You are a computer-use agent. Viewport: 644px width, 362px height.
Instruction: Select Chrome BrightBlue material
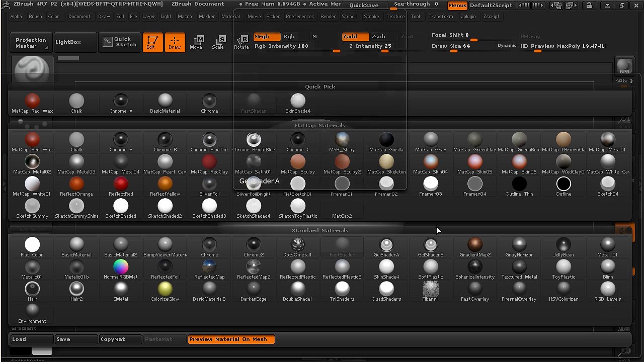point(254,142)
